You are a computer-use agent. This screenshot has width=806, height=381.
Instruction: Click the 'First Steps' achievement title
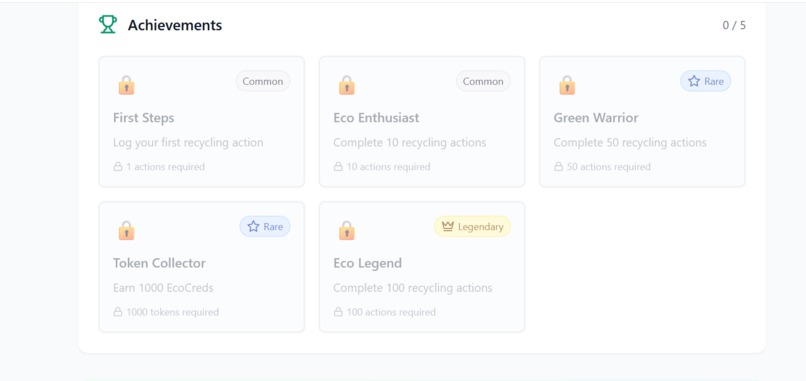tap(143, 118)
